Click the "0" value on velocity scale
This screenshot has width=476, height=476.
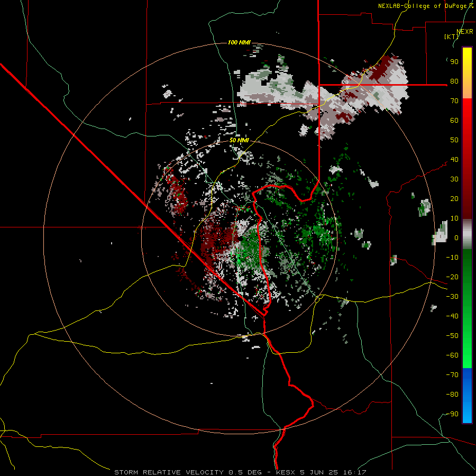coord(456,238)
